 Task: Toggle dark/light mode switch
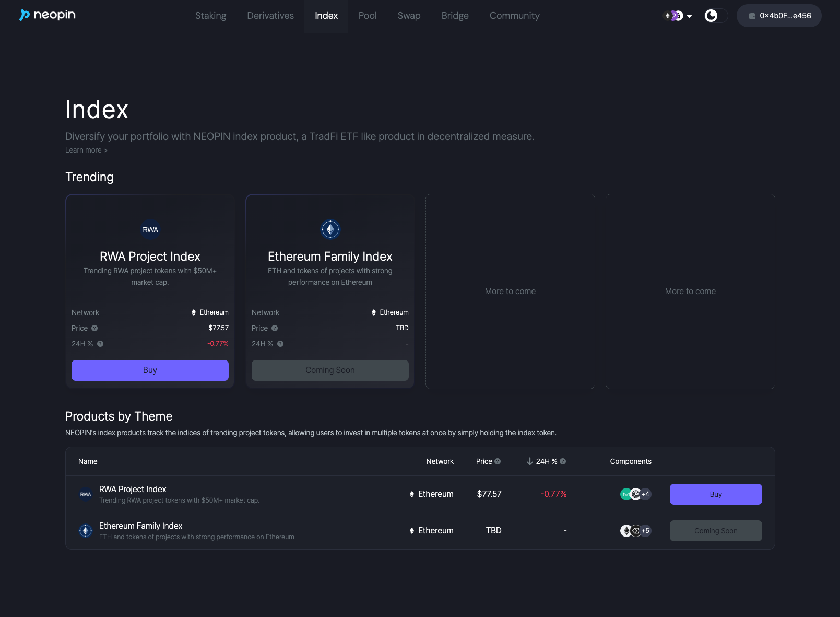(716, 16)
